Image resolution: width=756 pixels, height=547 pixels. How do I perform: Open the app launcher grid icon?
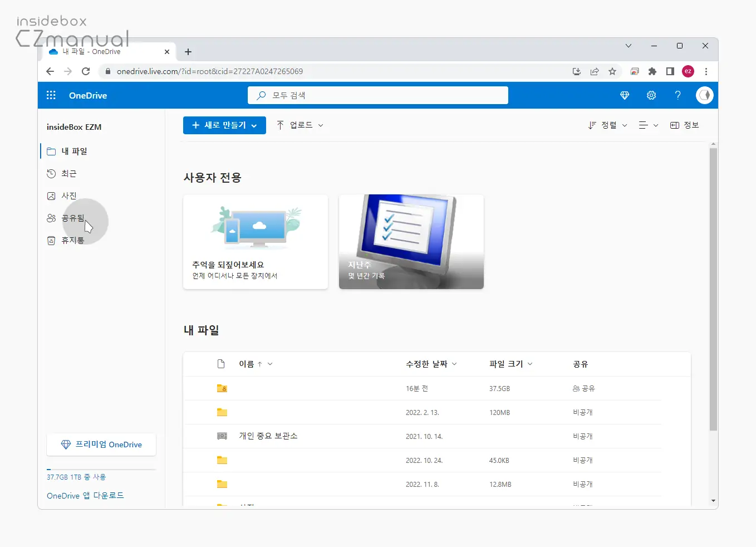tap(51, 95)
